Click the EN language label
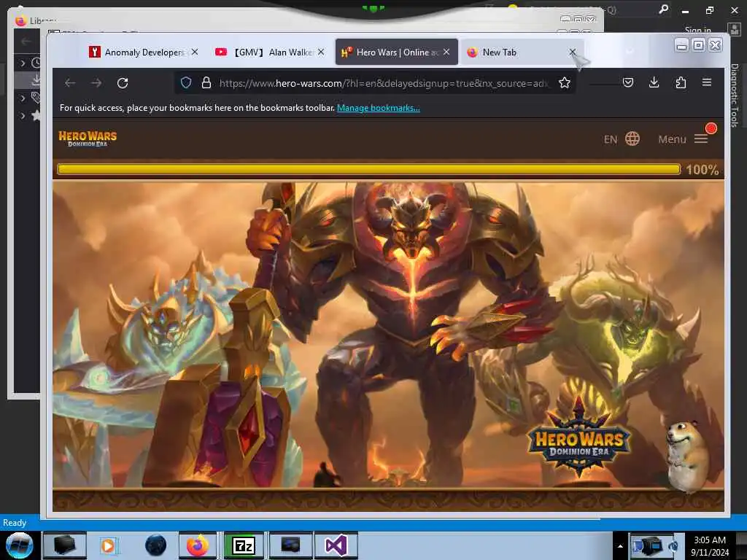The image size is (747, 560). pos(611,139)
